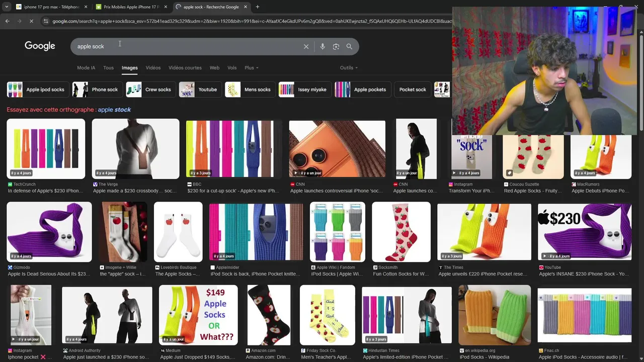
Task: Select the Vidéos courtes tab
Action: click(185, 68)
